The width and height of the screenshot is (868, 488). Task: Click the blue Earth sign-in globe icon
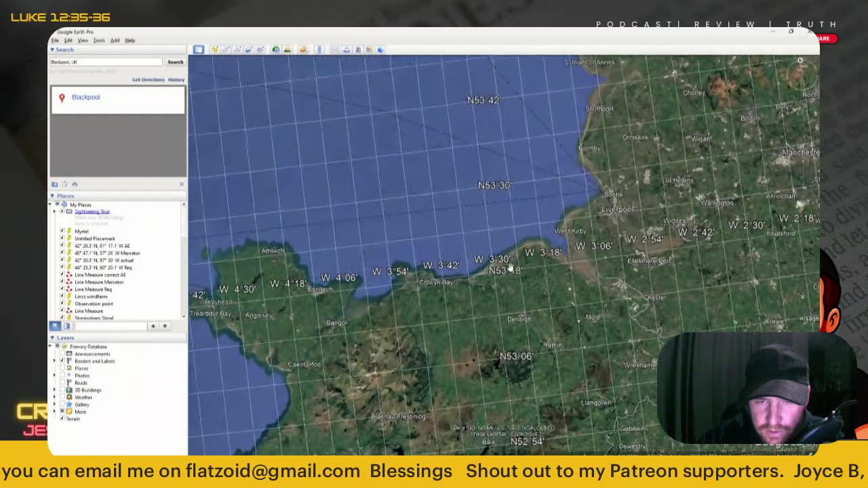380,49
